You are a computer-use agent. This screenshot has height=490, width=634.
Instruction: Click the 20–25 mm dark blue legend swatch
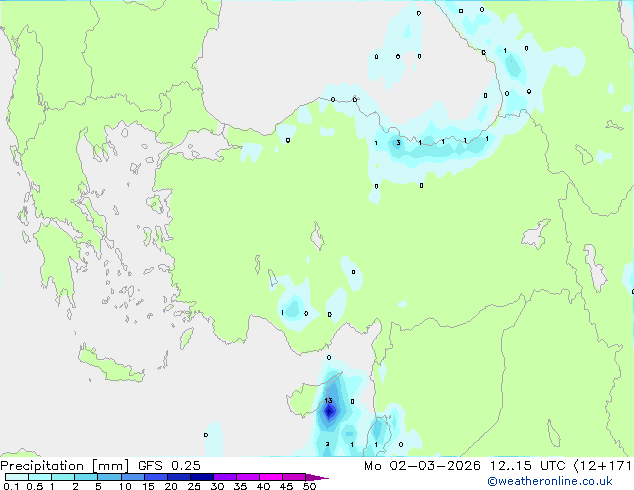click(x=178, y=477)
